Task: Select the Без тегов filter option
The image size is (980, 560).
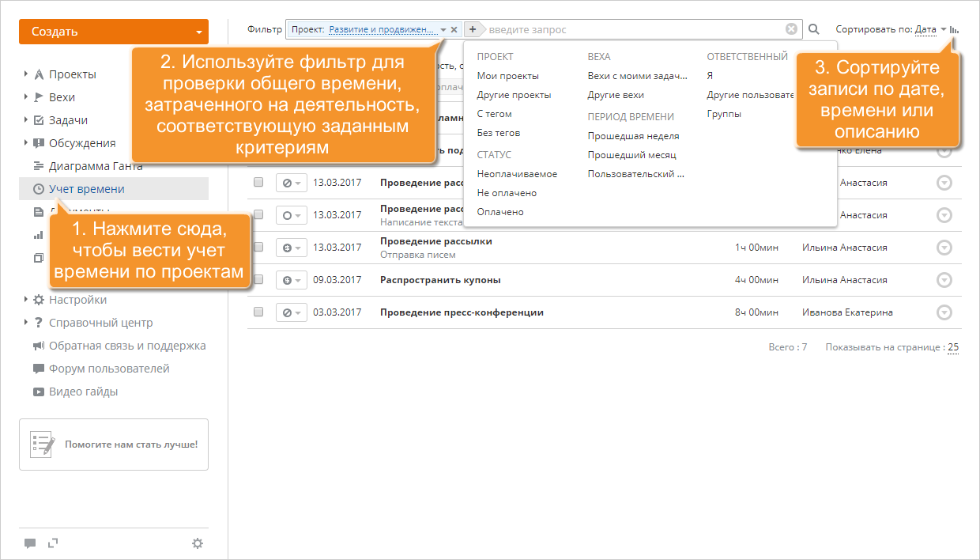Action: [499, 133]
